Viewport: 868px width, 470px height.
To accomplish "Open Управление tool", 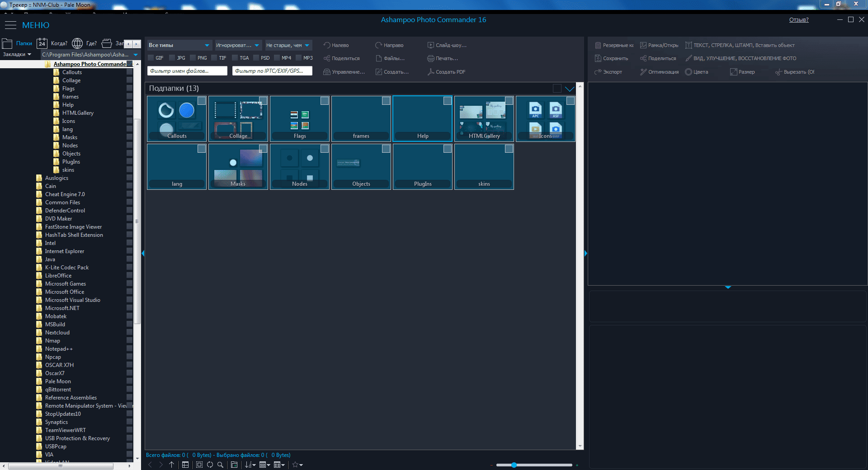I will [344, 72].
